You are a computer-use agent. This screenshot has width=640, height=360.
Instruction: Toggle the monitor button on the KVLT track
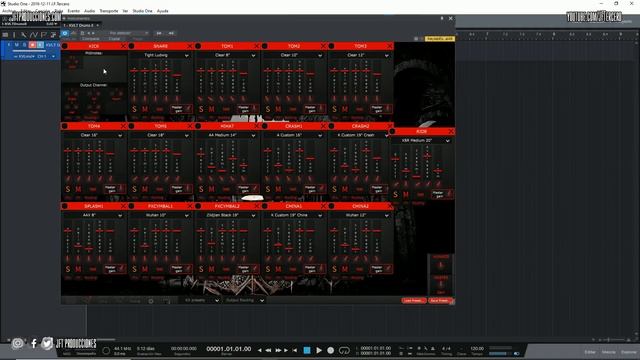click(40, 45)
